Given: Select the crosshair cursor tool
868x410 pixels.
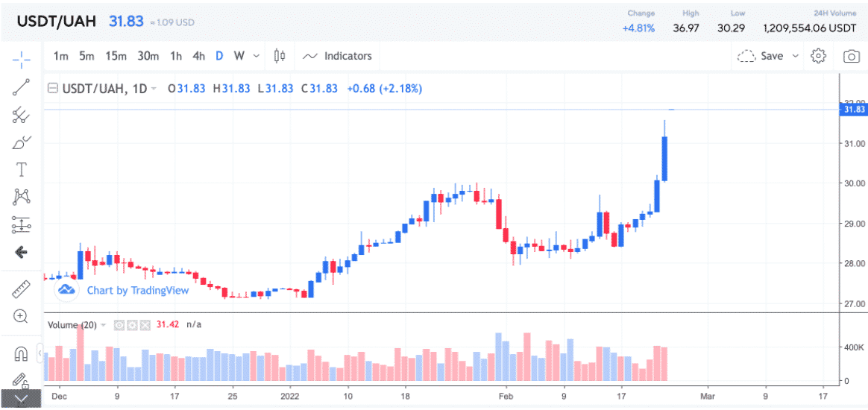Looking at the screenshot, I should [21, 59].
